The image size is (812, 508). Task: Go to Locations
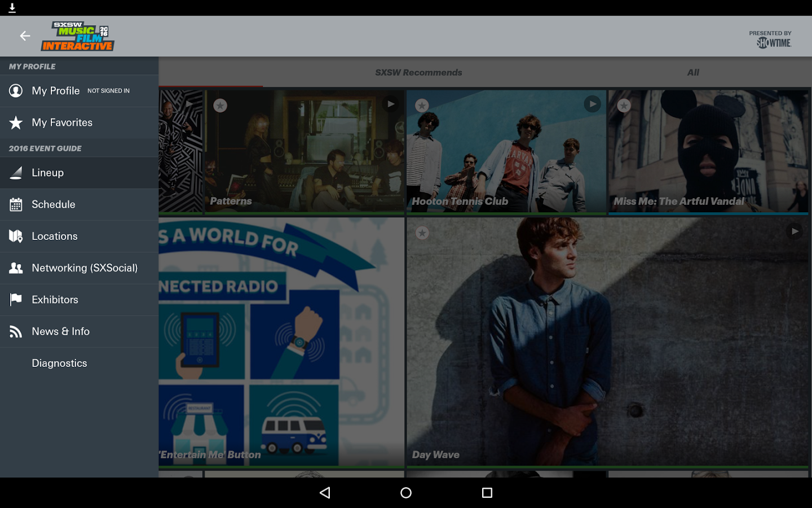coord(79,236)
